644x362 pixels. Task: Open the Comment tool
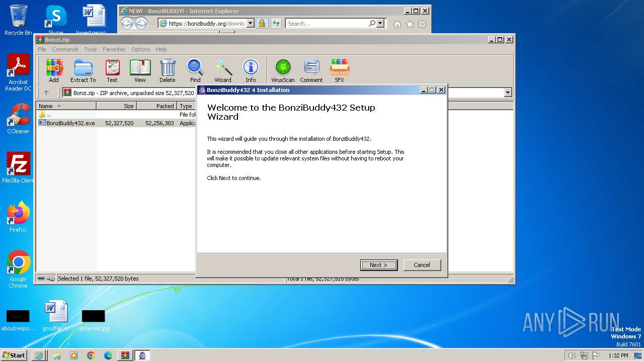tap(311, 70)
